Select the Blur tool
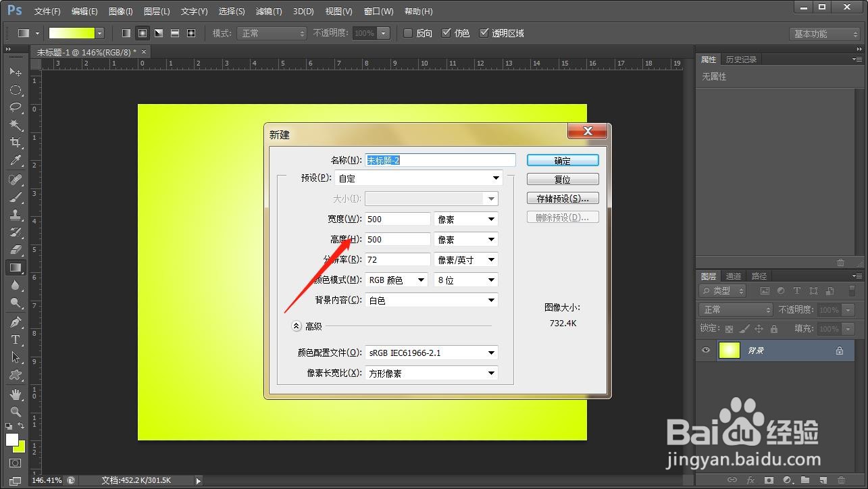 pos(15,285)
